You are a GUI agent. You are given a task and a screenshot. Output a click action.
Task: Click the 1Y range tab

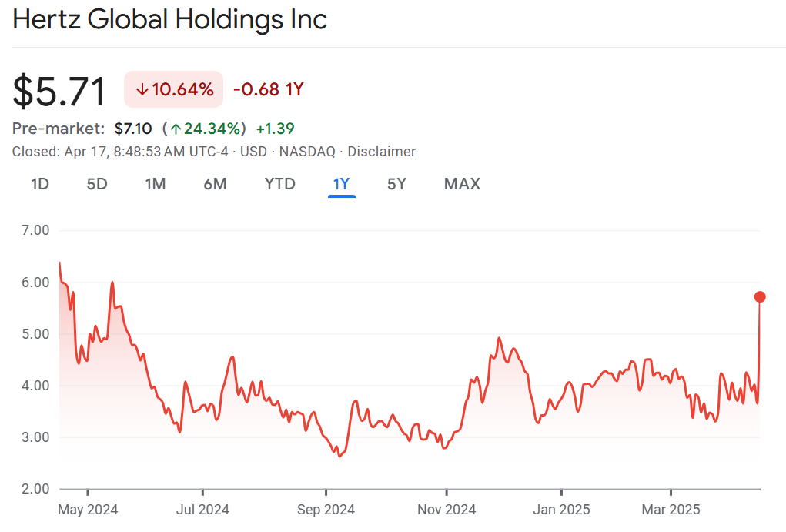click(341, 184)
